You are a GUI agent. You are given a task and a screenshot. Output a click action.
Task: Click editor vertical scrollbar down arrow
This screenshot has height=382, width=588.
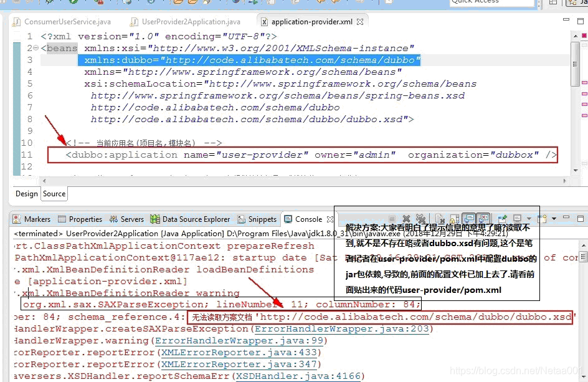click(576, 171)
